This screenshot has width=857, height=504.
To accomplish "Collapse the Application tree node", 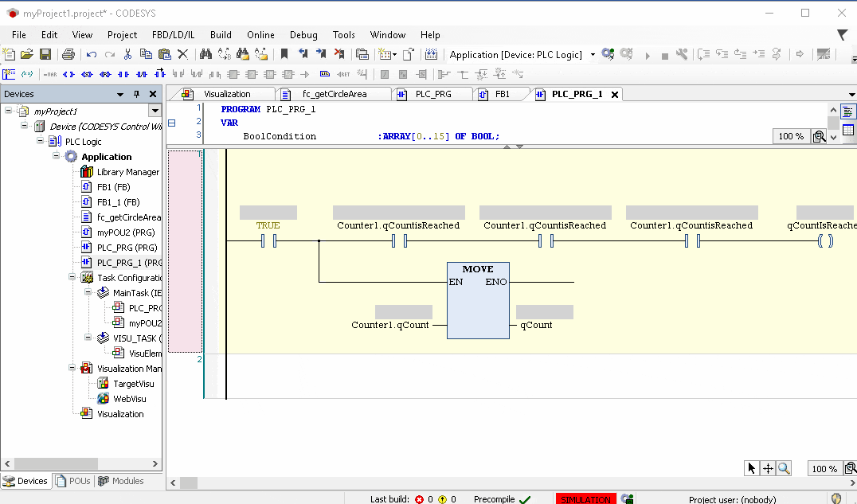I will (54, 156).
